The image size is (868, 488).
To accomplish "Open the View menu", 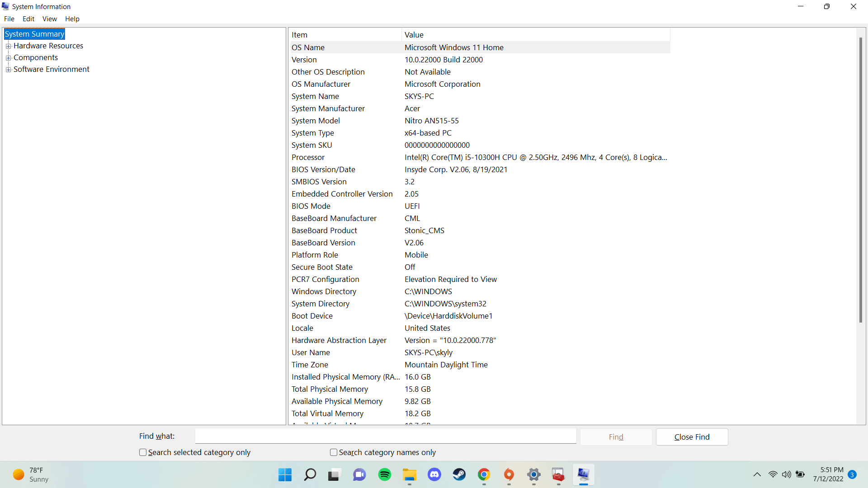I will click(x=49, y=19).
